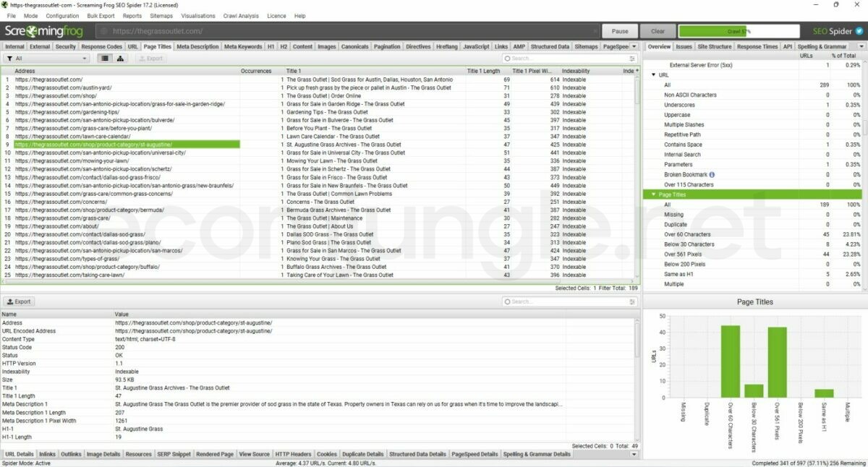The height and width of the screenshot is (467, 868).
Task: Open the 'All' filter dropdown
Action: (x=47, y=59)
